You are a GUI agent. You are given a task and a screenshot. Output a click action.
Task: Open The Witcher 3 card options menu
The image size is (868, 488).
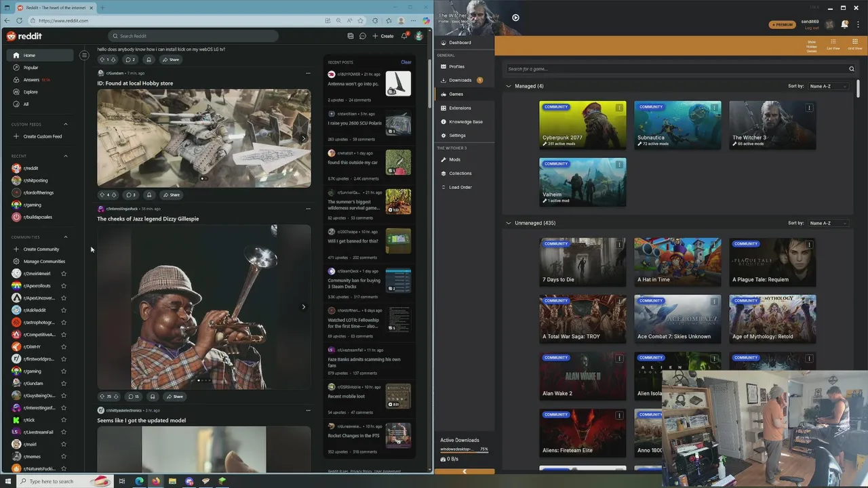point(809,108)
